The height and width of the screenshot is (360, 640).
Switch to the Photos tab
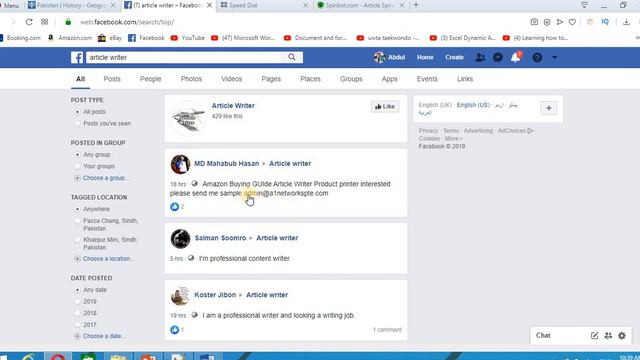tap(191, 79)
